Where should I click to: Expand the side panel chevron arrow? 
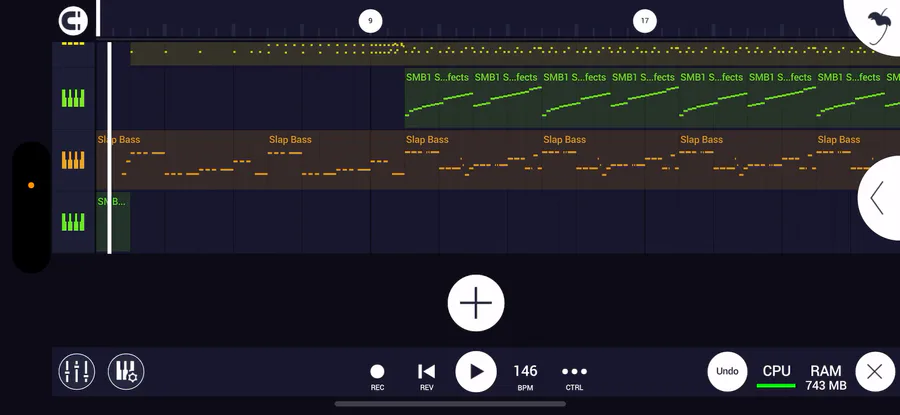878,198
